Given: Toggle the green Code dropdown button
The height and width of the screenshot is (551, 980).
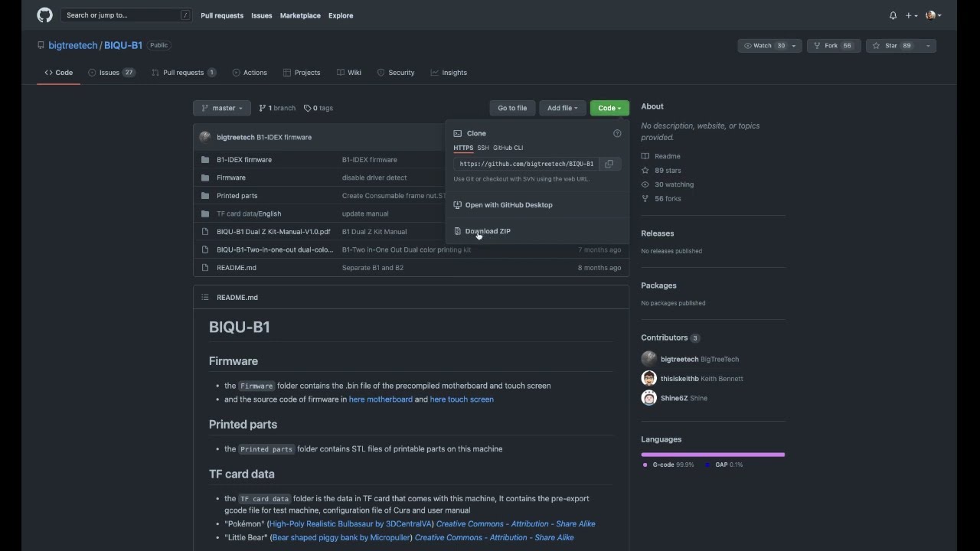Looking at the screenshot, I should pyautogui.click(x=609, y=108).
